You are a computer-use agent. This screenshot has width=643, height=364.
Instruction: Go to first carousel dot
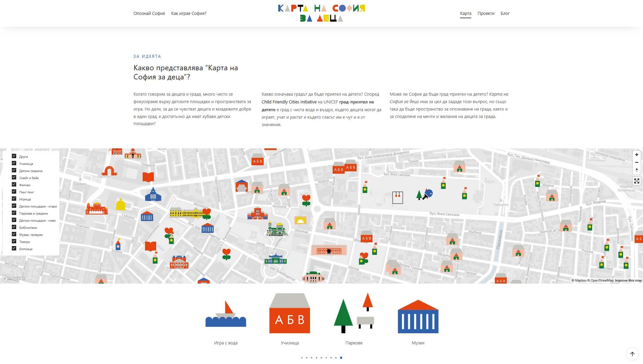click(302, 358)
